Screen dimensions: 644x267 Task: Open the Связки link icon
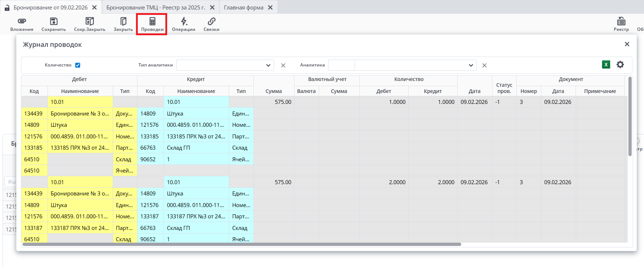(211, 21)
